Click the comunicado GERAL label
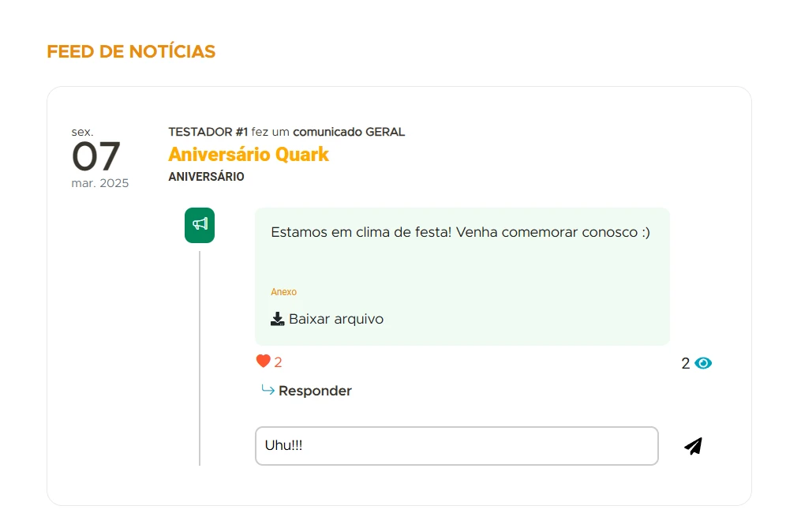The width and height of the screenshot is (786, 532). [x=349, y=132]
